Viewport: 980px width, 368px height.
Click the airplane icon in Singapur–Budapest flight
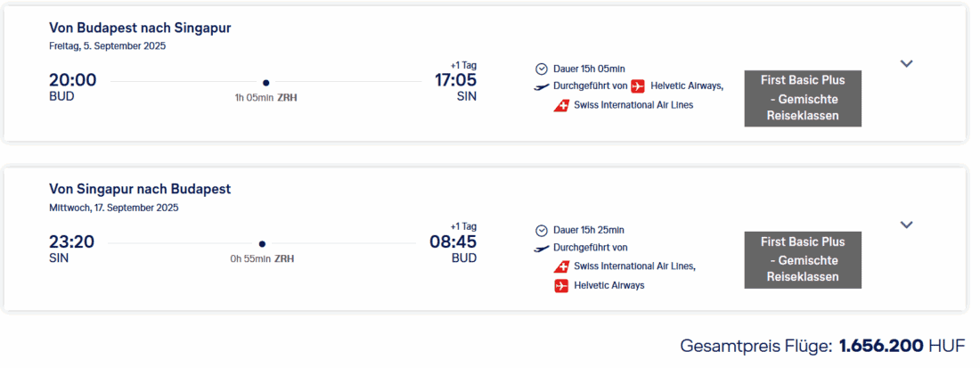[542, 248]
